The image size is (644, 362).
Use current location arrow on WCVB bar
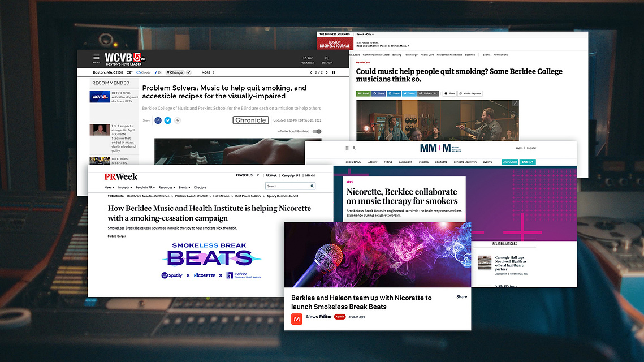(x=189, y=72)
